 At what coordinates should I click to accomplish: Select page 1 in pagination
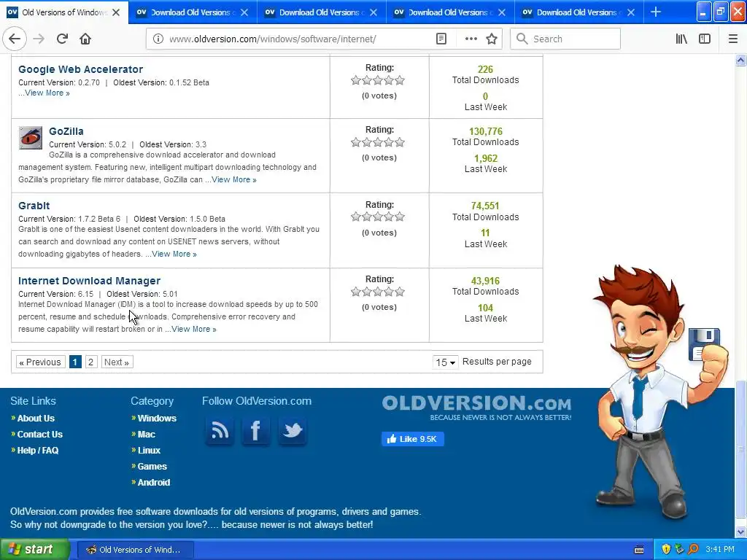75,362
